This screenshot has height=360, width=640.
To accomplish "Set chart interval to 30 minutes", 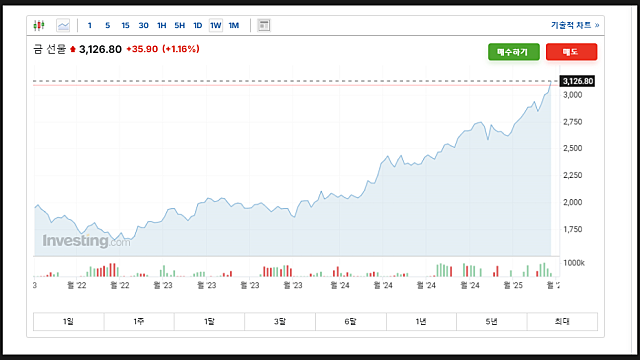I will 143,25.
